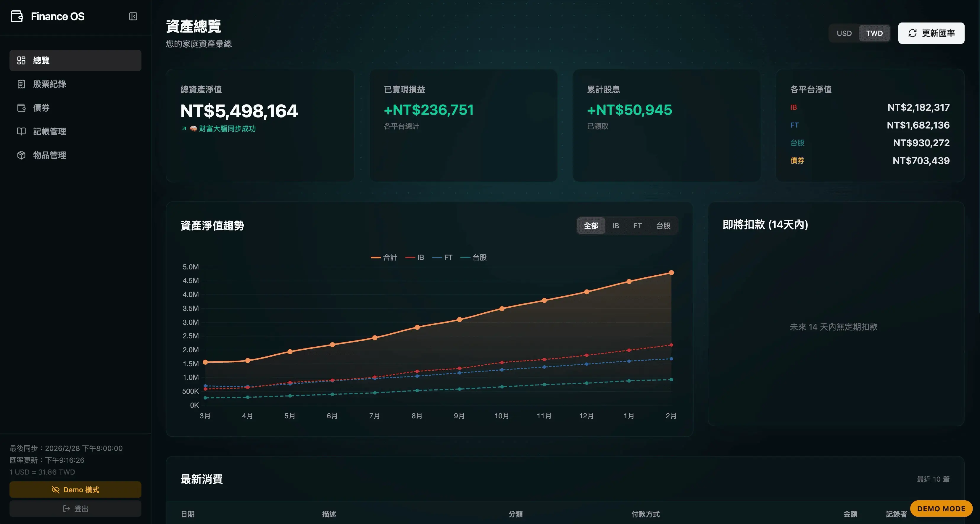The height and width of the screenshot is (524, 980).
Task: Toggle Demo 模式 off
Action: point(75,490)
